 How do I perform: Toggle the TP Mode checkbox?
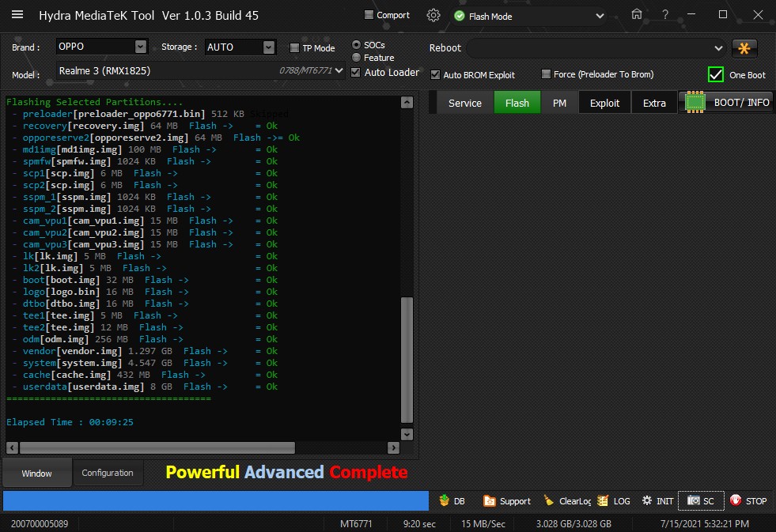(x=294, y=48)
